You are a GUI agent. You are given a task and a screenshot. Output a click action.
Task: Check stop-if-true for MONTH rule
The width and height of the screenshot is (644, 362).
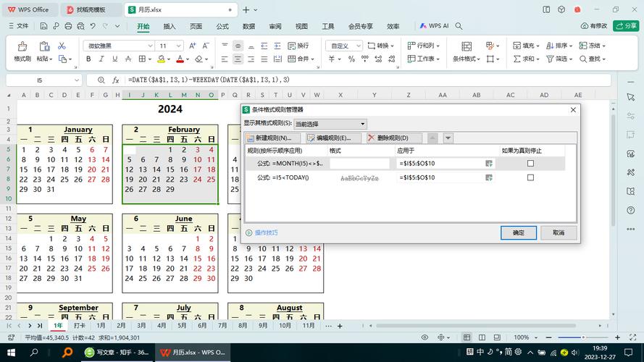(x=531, y=164)
